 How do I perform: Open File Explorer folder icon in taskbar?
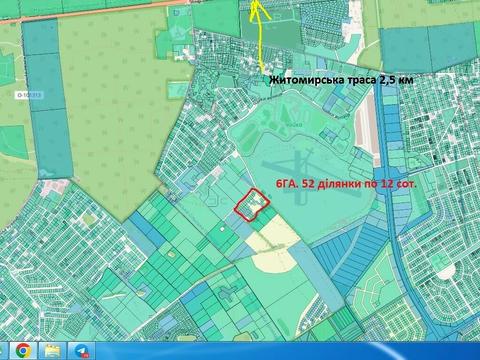click(52, 351)
